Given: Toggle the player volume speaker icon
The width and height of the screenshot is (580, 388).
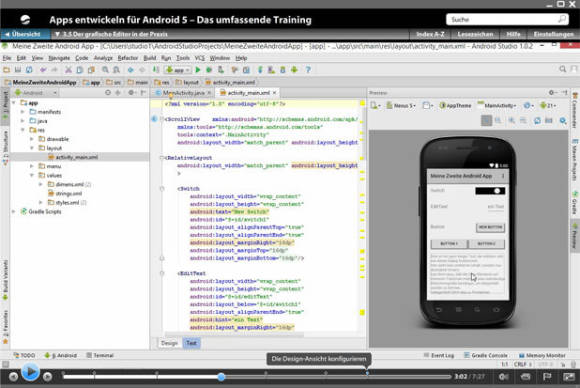Looking at the screenshot, I should pyautogui.click(x=503, y=377).
